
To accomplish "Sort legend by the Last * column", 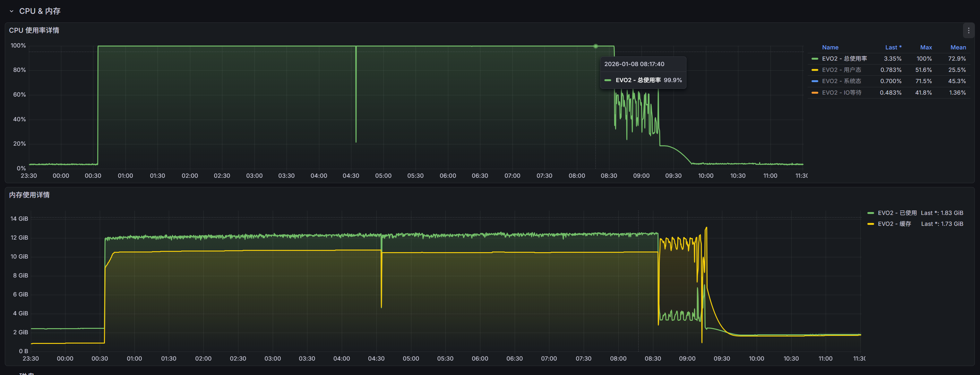I will pyautogui.click(x=893, y=47).
